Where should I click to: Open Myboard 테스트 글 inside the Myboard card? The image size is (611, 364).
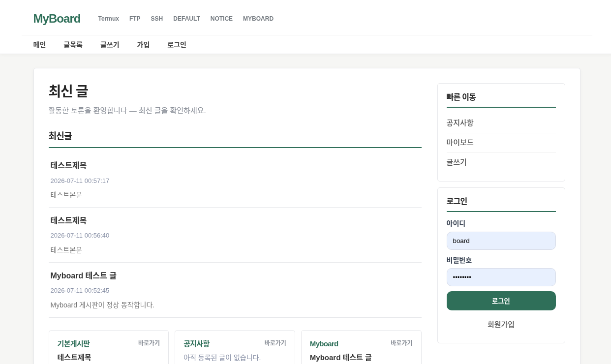point(341,358)
